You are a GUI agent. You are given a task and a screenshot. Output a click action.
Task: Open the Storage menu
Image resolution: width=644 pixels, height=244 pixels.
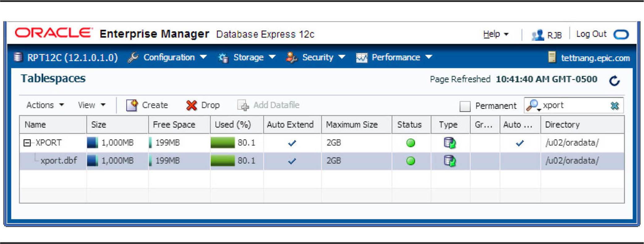tap(254, 57)
